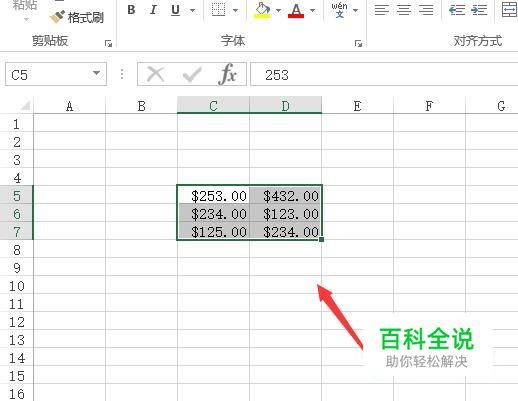Align text left

[x=382, y=10]
